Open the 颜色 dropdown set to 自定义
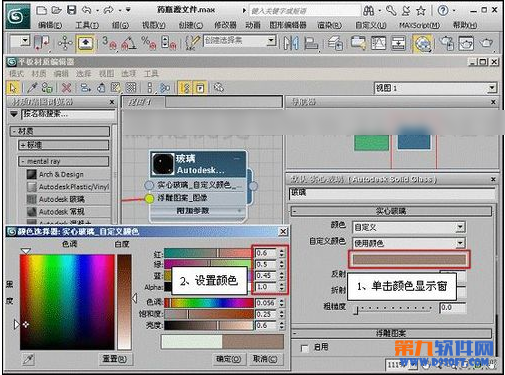505x375 pixels. click(460, 227)
